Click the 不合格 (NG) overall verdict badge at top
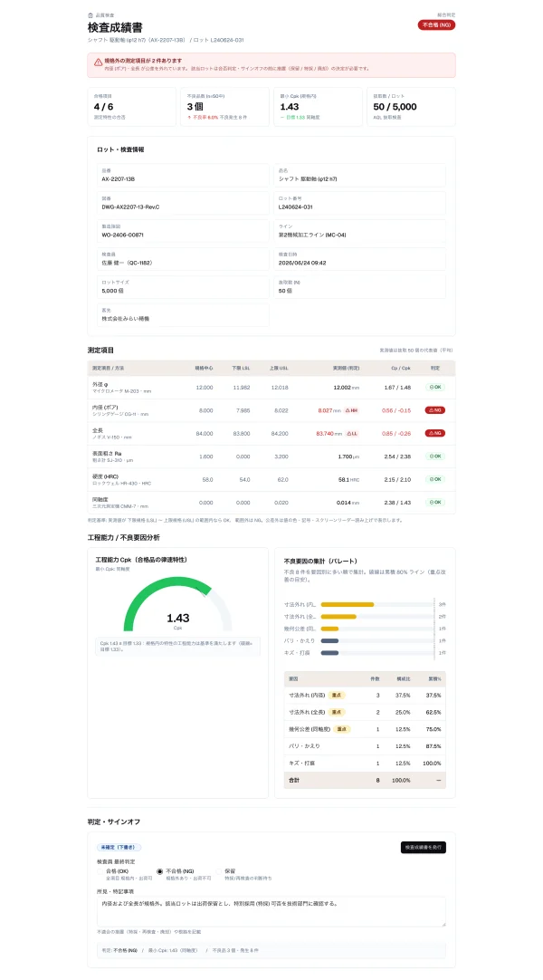Viewport: 543px width, 980px height. click(436, 25)
